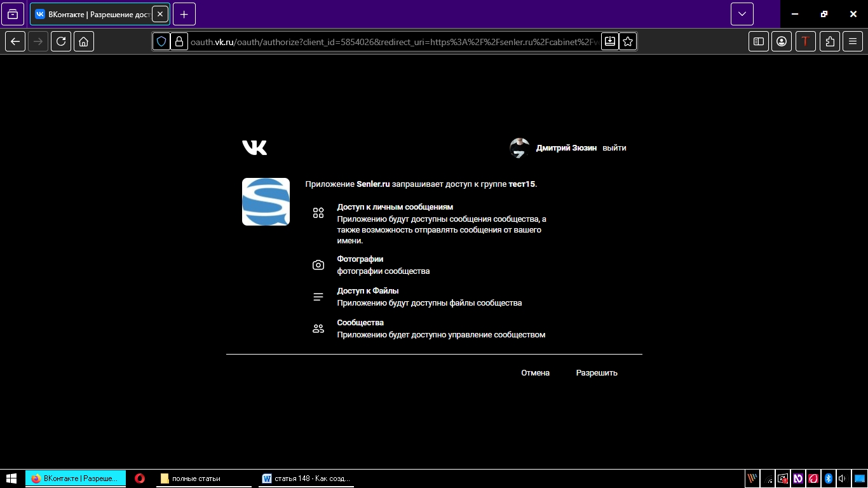Expand the list all tabs dropdown
Screen dimensions: 868x488
coord(742,14)
